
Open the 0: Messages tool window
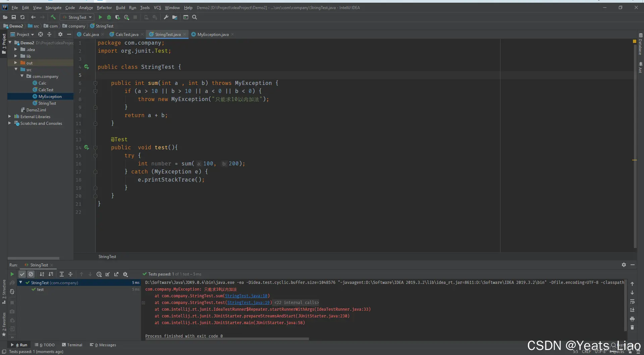click(x=103, y=345)
